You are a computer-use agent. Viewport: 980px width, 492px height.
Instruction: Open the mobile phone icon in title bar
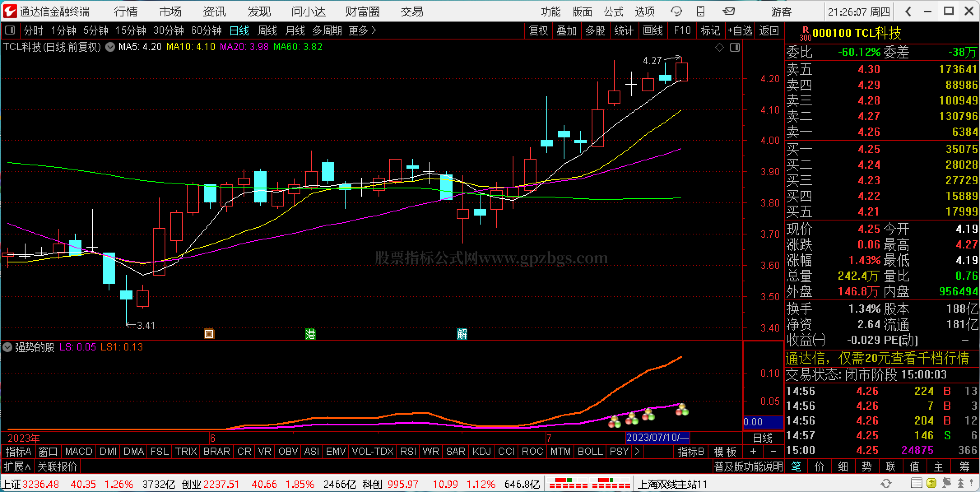tap(701, 11)
